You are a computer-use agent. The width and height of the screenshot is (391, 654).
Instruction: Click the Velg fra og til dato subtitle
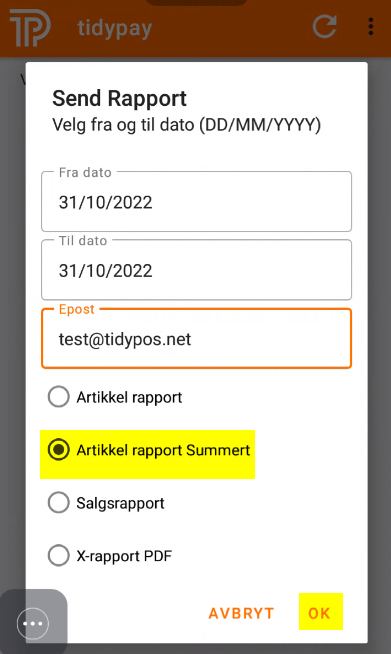(x=187, y=125)
